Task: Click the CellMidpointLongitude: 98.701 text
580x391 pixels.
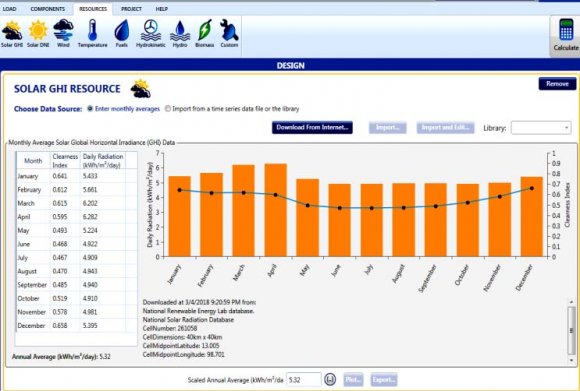Action: [183, 355]
